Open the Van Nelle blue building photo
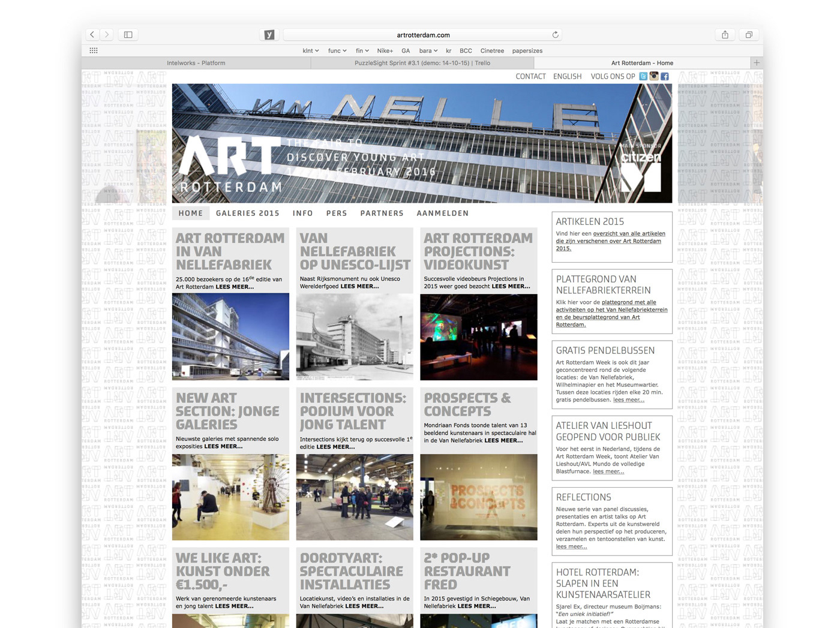840x628 pixels. point(230,336)
